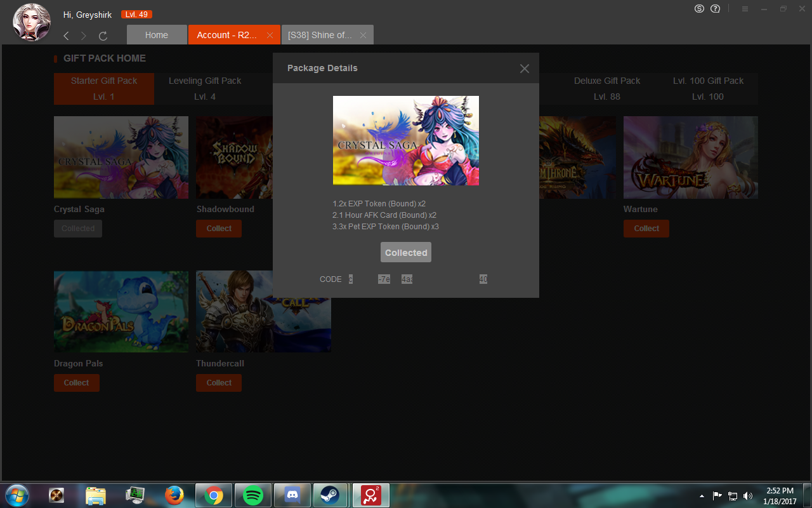Collect the Thundercall gift pack
The height and width of the screenshot is (508, 812).
[219, 383]
